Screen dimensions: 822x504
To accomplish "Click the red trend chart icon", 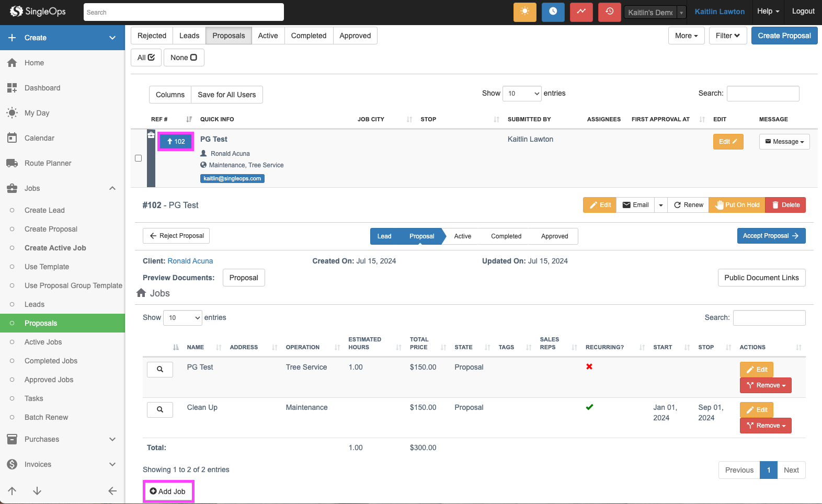I will (581, 12).
